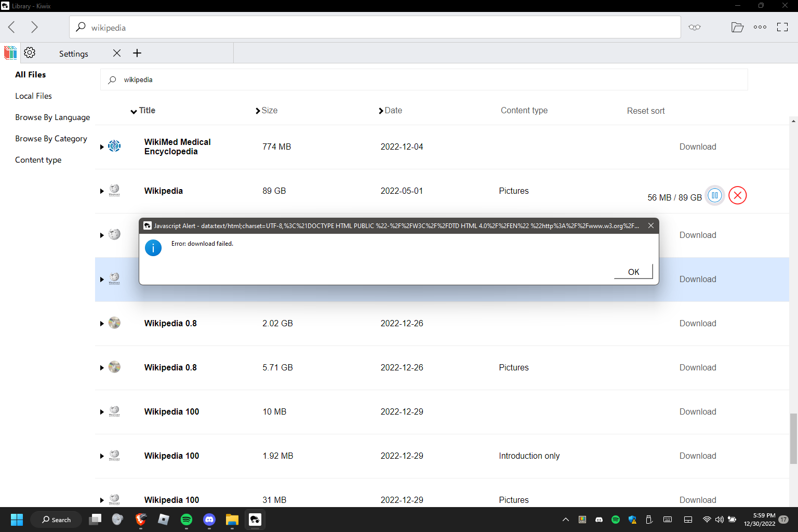798x532 pixels.
Task: Open the reading list glasses icon
Action: point(695,27)
